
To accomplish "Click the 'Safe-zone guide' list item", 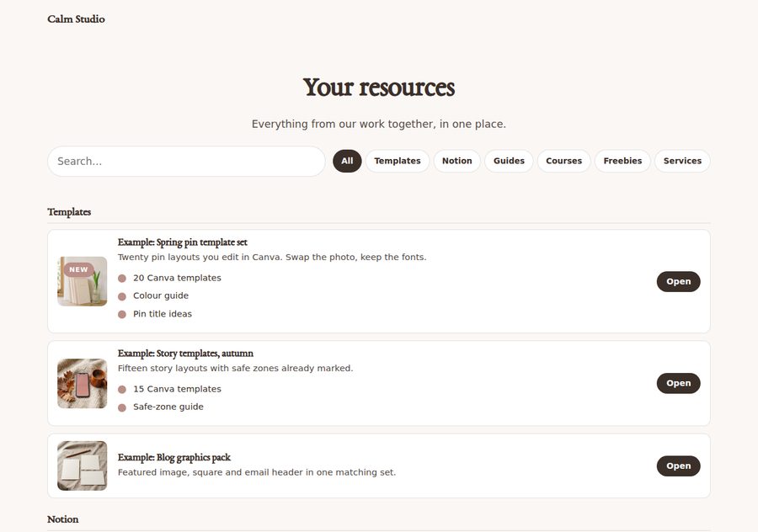I will click(x=161, y=407).
